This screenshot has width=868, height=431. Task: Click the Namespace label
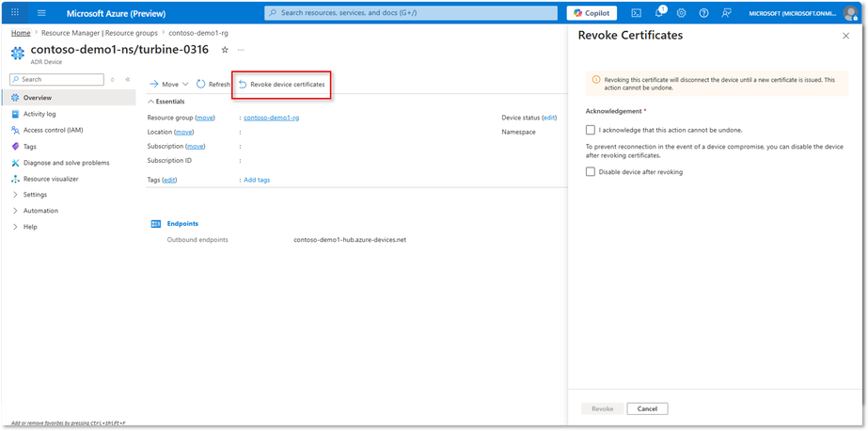[x=519, y=132]
